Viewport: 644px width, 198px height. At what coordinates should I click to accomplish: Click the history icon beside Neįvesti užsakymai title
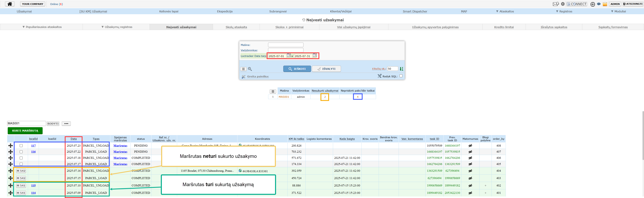(x=304, y=20)
